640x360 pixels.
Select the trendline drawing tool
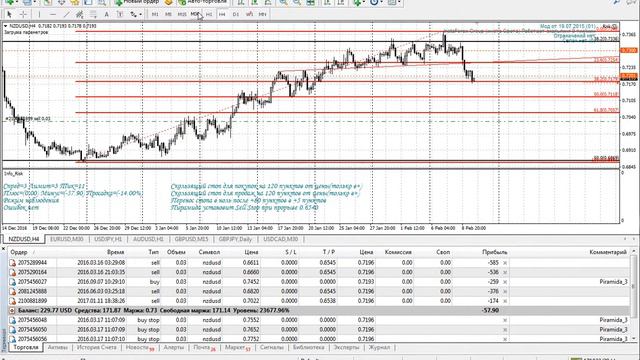click(66, 14)
